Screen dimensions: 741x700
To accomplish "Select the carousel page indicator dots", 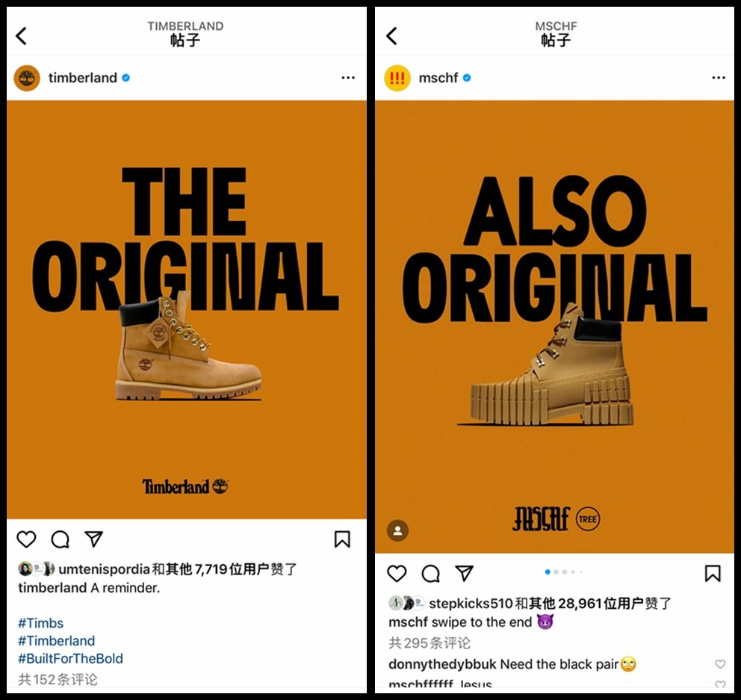I will (563, 572).
